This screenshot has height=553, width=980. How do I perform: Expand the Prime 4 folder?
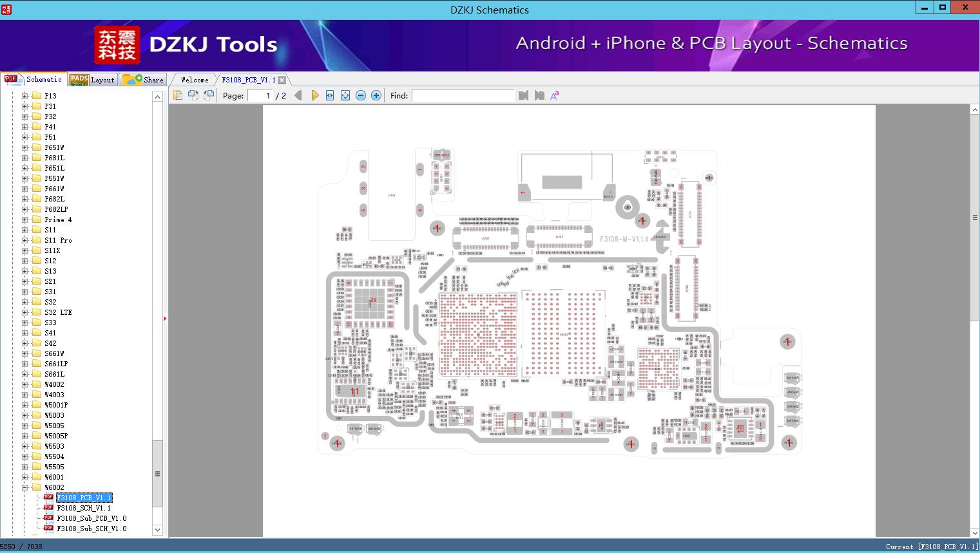[x=24, y=220]
